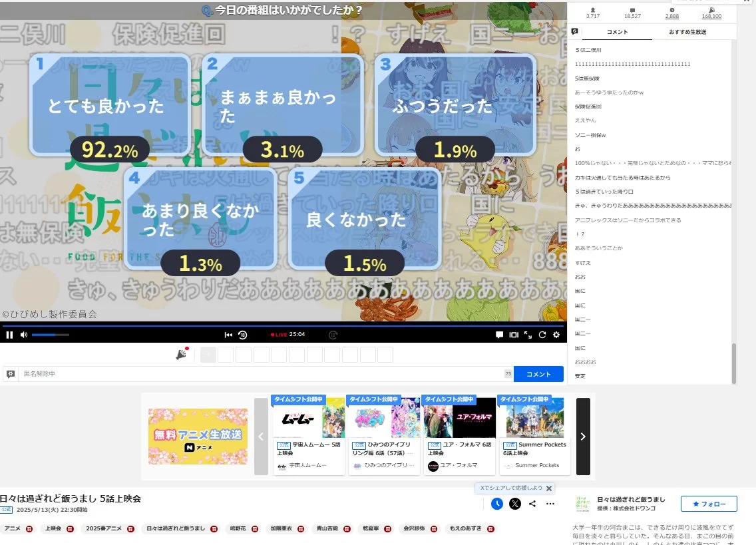The width and height of the screenshot is (756, 545).
Task: Open dictionary icon next to 乾夏寧 tag
Action: (x=387, y=529)
